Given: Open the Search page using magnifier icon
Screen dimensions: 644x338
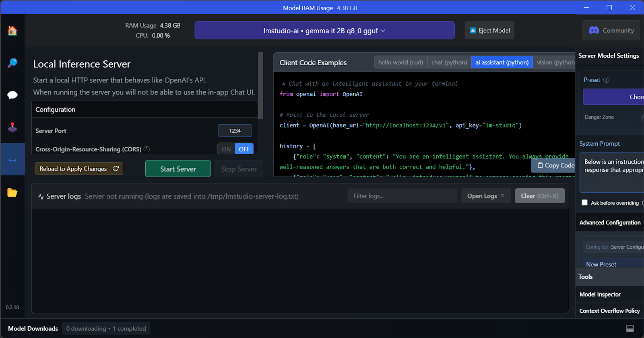Looking at the screenshot, I should (x=12, y=63).
